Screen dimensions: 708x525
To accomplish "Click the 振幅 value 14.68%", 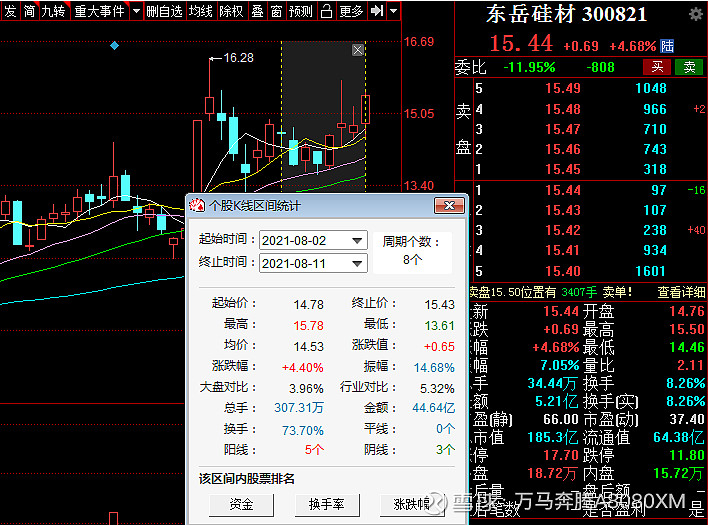I will tap(434, 368).
